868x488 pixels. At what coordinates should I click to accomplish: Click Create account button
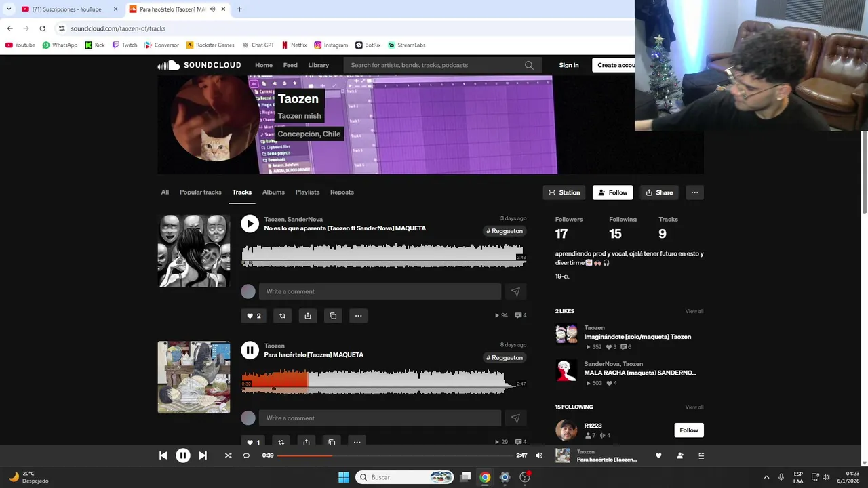[614, 65]
